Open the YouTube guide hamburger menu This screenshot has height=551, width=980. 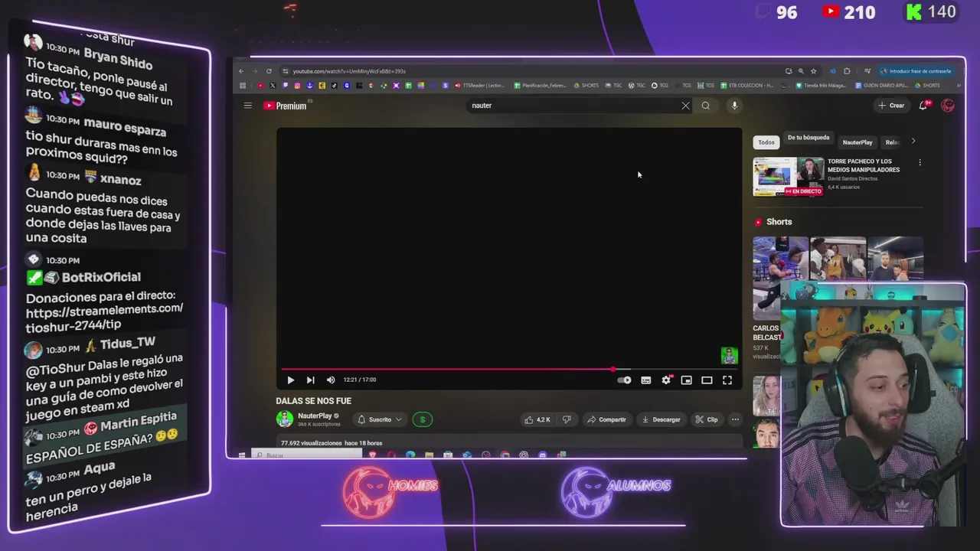pos(247,106)
